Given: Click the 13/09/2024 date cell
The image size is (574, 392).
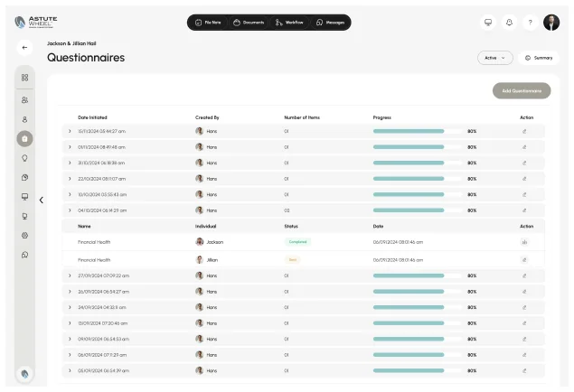Looking at the screenshot, I should coord(102,323).
